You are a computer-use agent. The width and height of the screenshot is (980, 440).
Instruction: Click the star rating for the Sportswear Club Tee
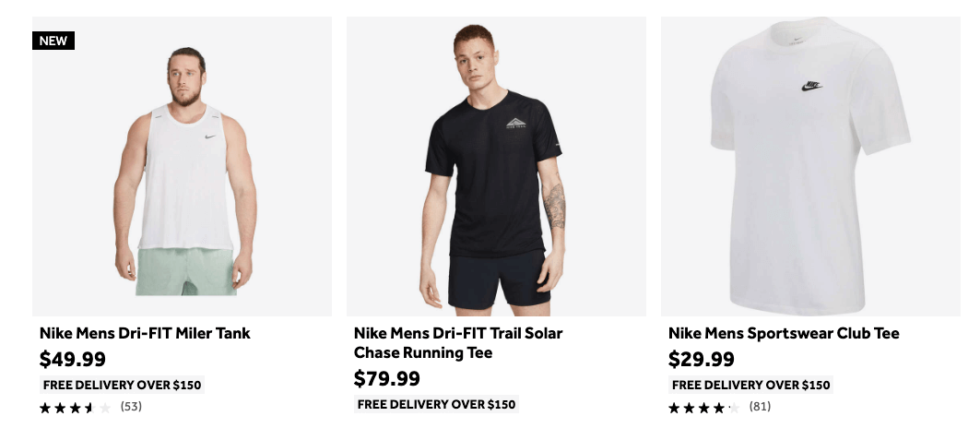[x=703, y=407]
